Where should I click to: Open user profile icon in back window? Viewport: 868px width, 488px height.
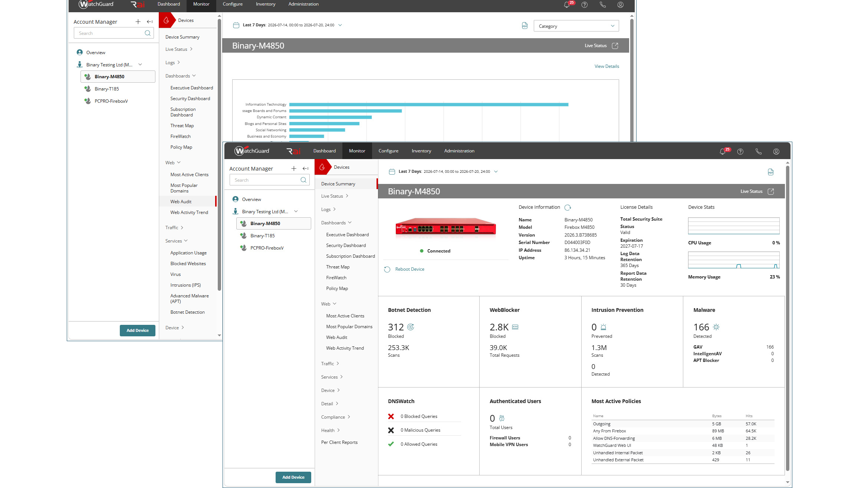[x=621, y=5]
